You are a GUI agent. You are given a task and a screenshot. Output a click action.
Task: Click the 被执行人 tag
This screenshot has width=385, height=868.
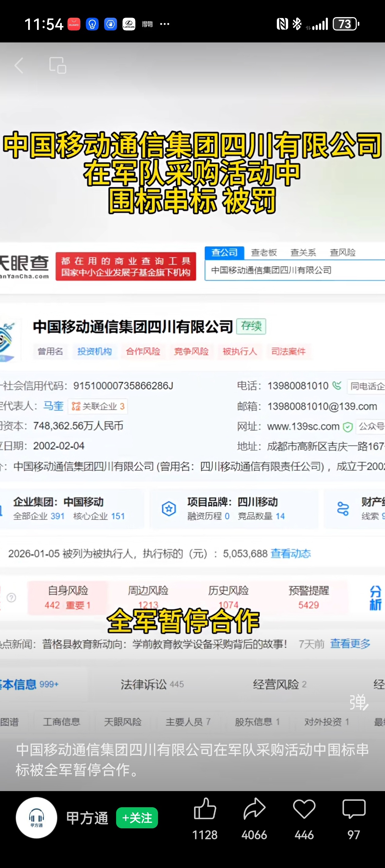[240, 352]
